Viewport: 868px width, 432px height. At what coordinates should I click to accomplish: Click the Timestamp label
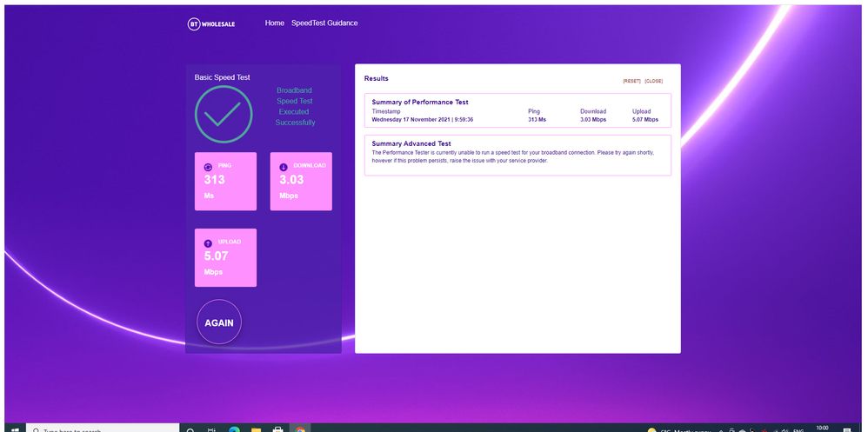pos(386,112)
